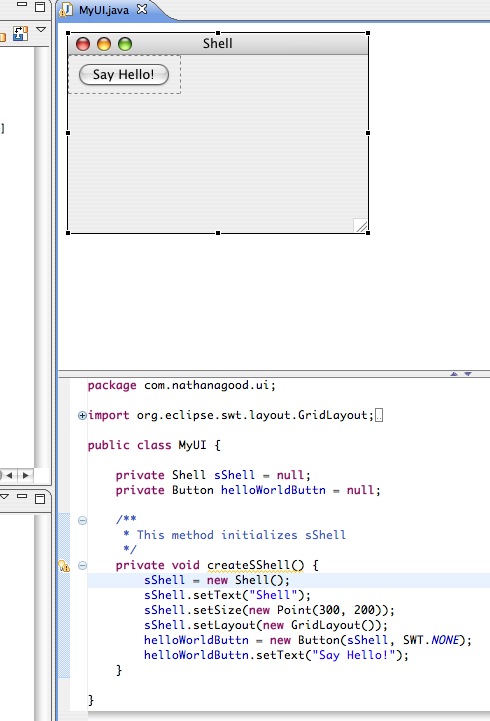
Task: Click the down arrow on the sash divider
Action: 468,374
